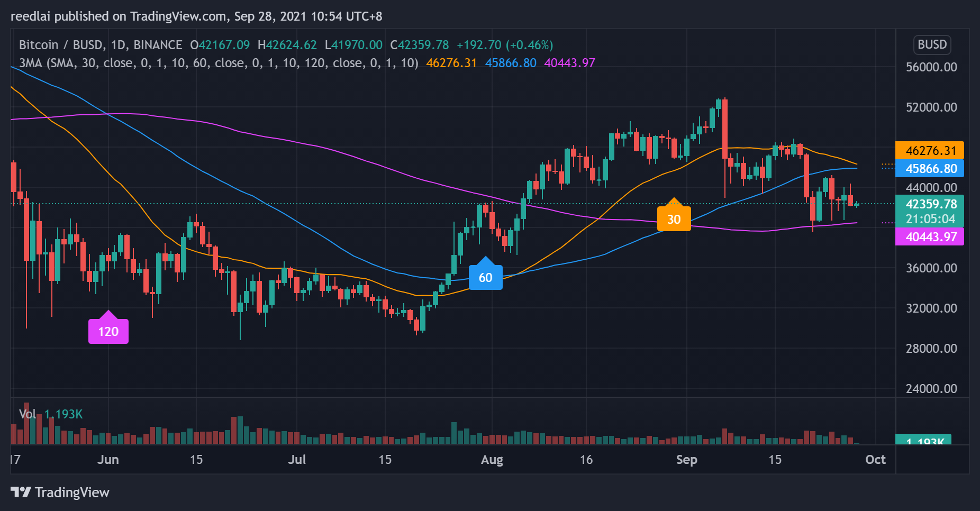This screenshot has width=980, height=511.
Task: Click the 56000.00 price scale label
Action: (931, 67)
